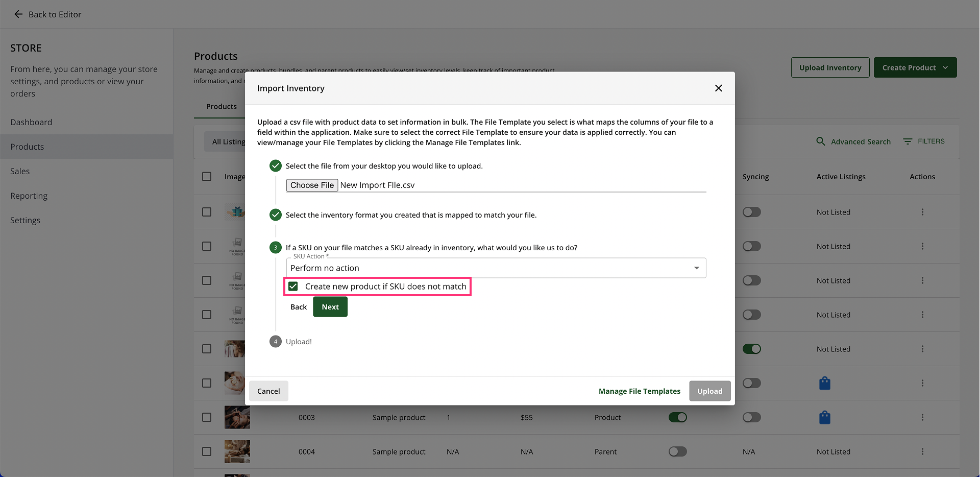980x477 pixels.
Task: Click Sample product in row 0003
Action: pos(399,418)
